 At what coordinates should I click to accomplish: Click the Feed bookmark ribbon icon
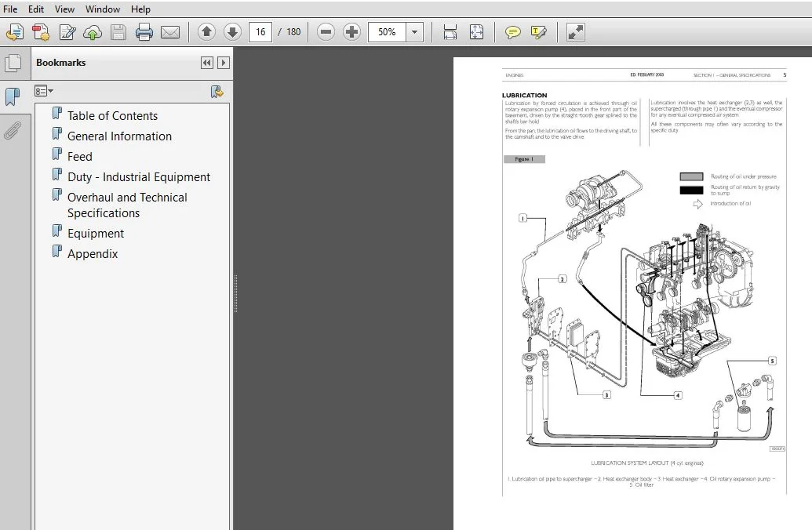click(57, 154)
